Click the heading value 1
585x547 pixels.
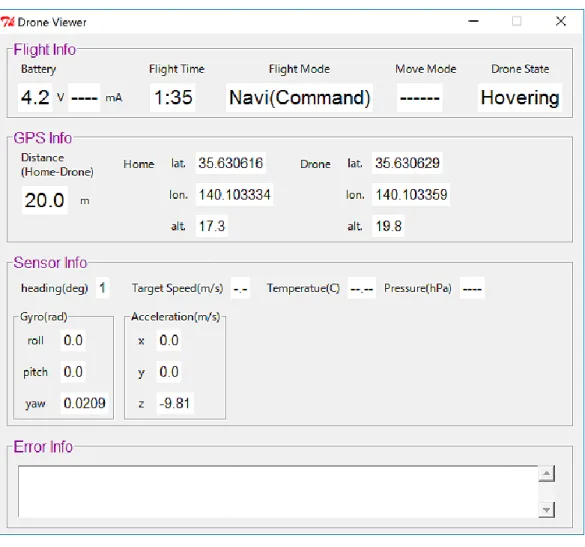pos(102,288)
